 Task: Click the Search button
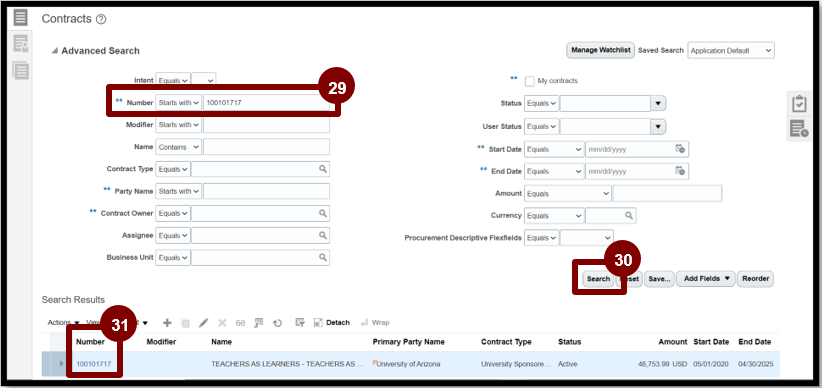(598, 279)
